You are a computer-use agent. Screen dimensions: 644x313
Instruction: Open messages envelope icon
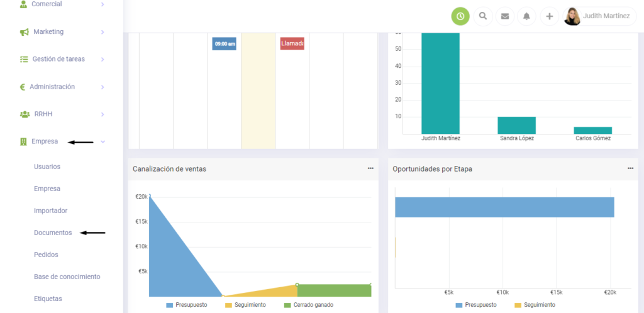[504, 16]
